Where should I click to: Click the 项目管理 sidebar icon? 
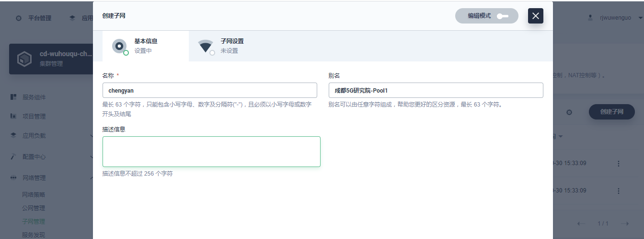[14, 116]
